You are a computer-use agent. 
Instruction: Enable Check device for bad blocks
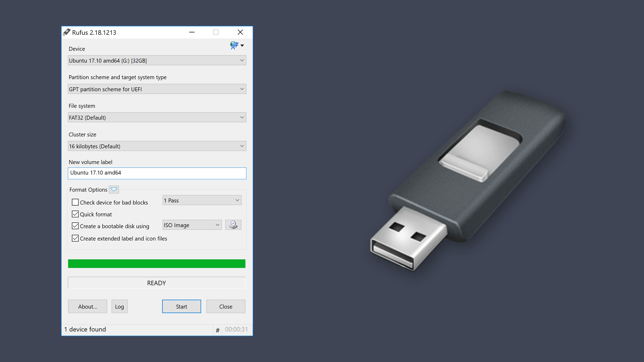tap(75, 201)
